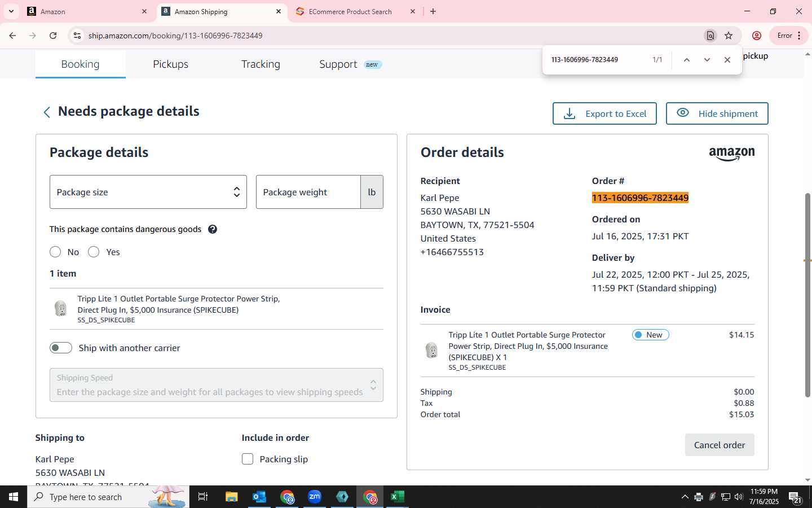Click the Tripp Lite item thumbnail in package details
The image size is (812, 508).
point(60,308)
